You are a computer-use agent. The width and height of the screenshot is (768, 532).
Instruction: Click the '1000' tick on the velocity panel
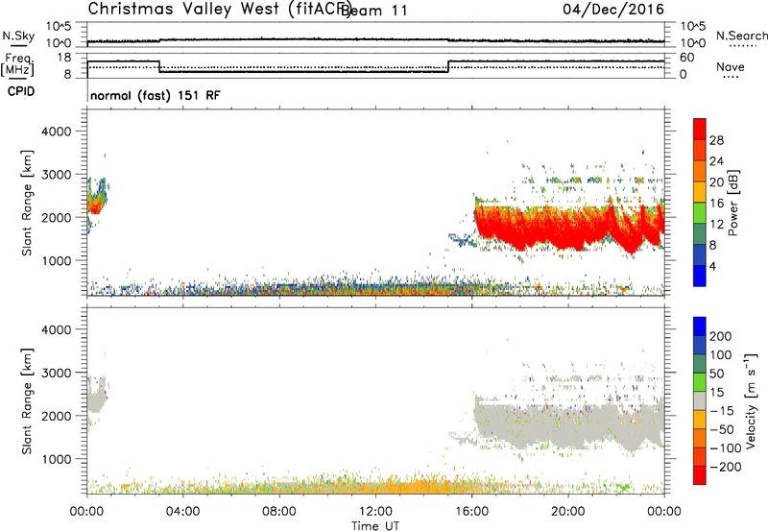[x=57, y=459]
